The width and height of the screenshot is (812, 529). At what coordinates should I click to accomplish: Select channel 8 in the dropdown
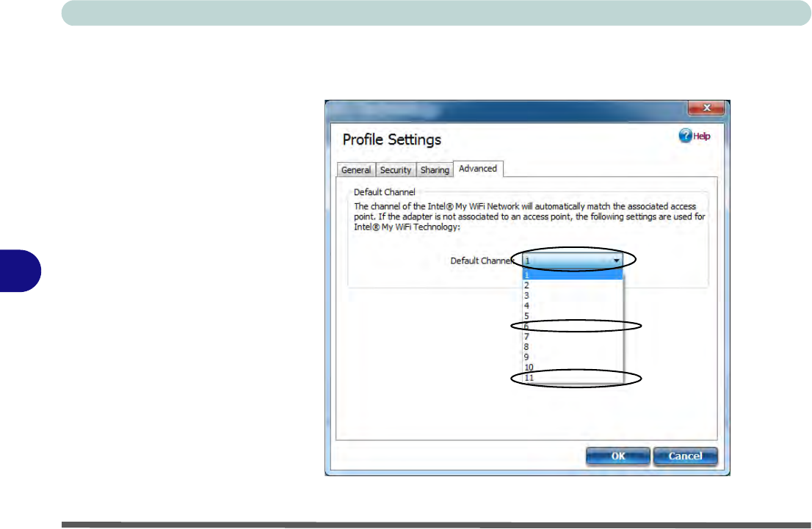572,346
